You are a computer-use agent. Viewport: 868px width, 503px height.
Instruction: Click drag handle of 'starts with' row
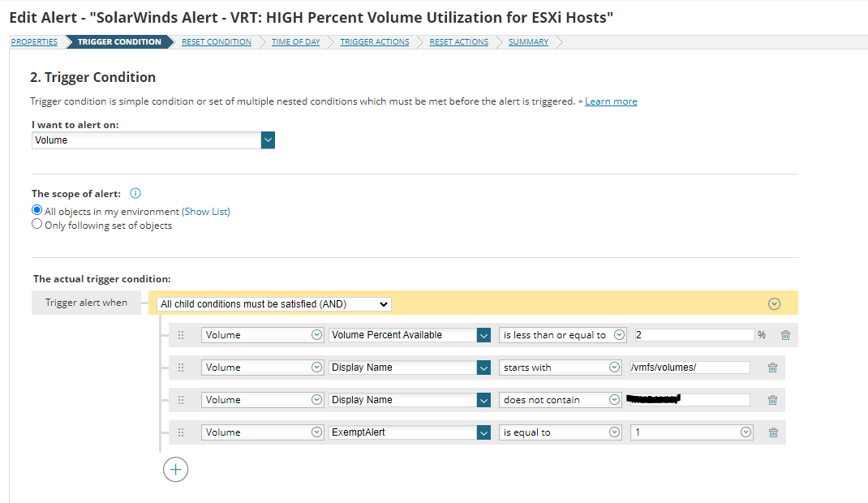coord(180,368)
